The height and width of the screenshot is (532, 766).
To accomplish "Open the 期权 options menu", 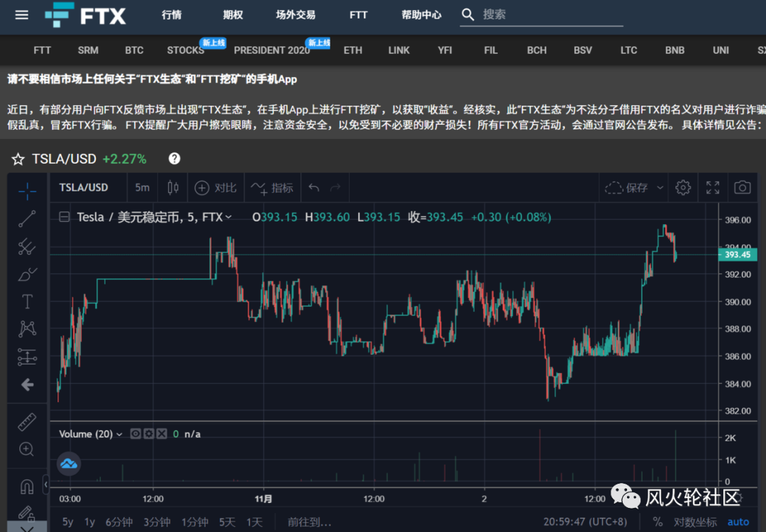I will point(233,15).
